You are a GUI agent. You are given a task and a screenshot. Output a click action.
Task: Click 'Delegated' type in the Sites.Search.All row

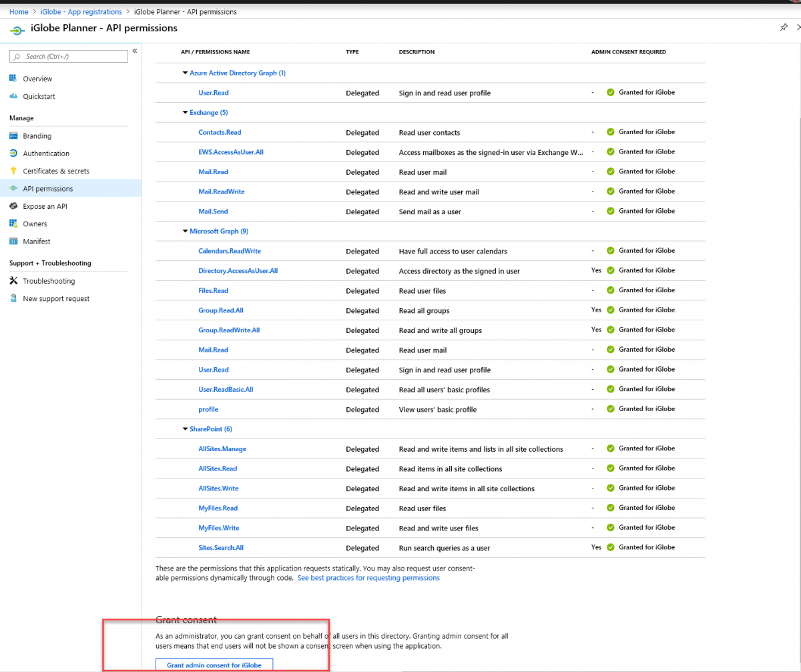point(362,548)
